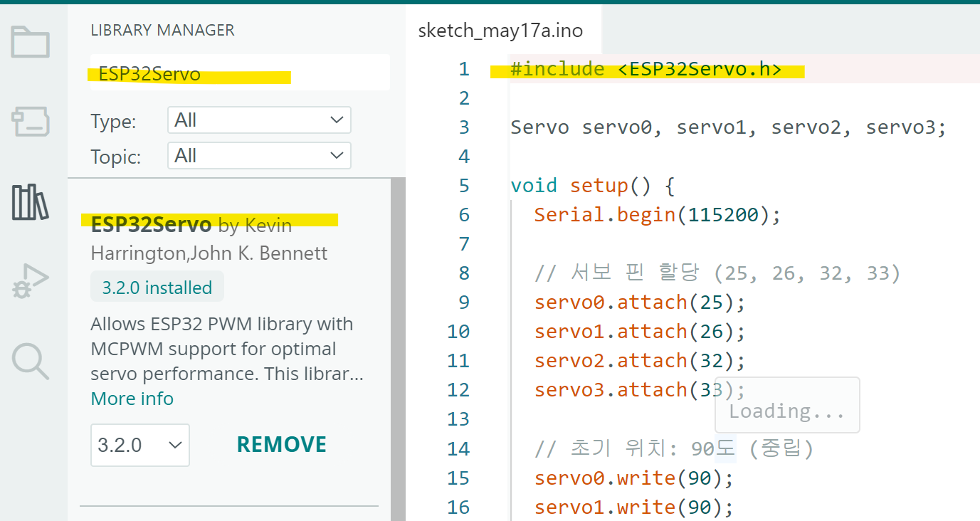Screen dimensions: 980x521
Task: Click the REMOVE button for ESP32Servo
Action: (281, 445)
